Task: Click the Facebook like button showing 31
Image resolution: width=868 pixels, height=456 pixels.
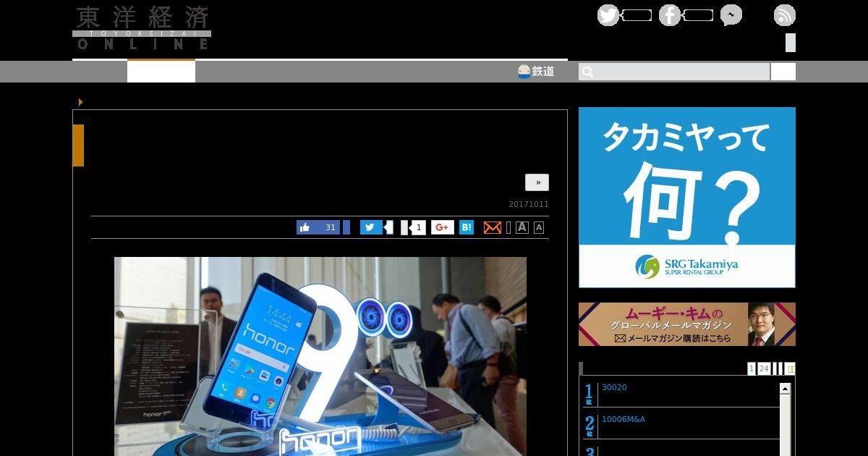Action: 318,227
